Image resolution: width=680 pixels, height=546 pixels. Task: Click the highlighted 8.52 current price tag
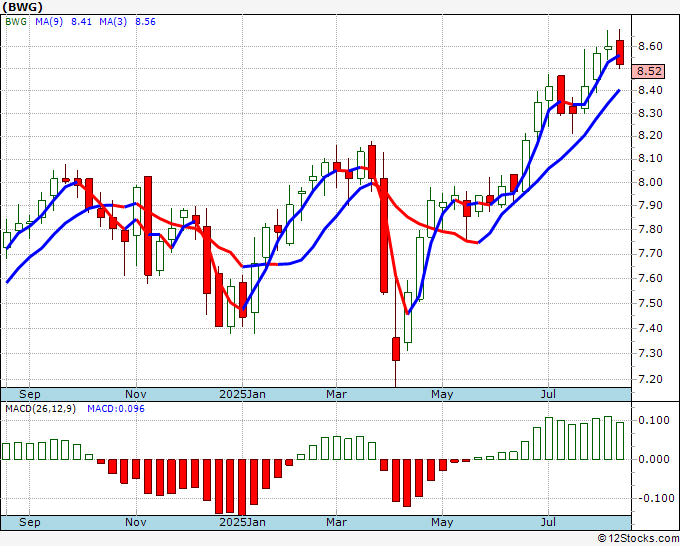tap(648, 71)
